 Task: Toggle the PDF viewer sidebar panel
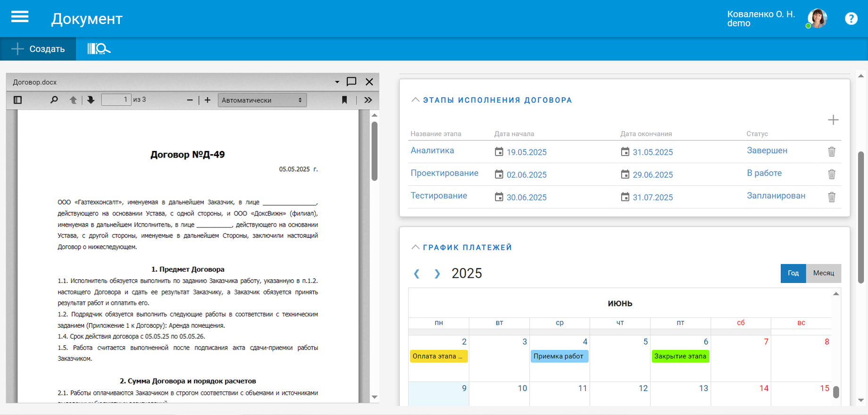(x=18, y=100)
